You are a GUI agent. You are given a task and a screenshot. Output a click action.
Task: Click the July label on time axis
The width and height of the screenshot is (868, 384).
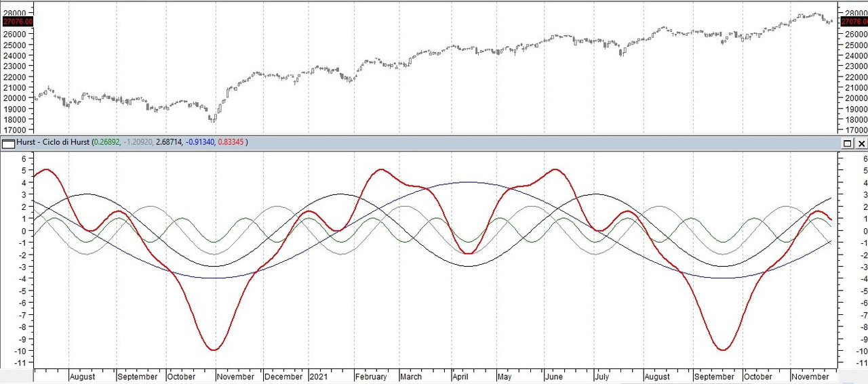(601, 377)
